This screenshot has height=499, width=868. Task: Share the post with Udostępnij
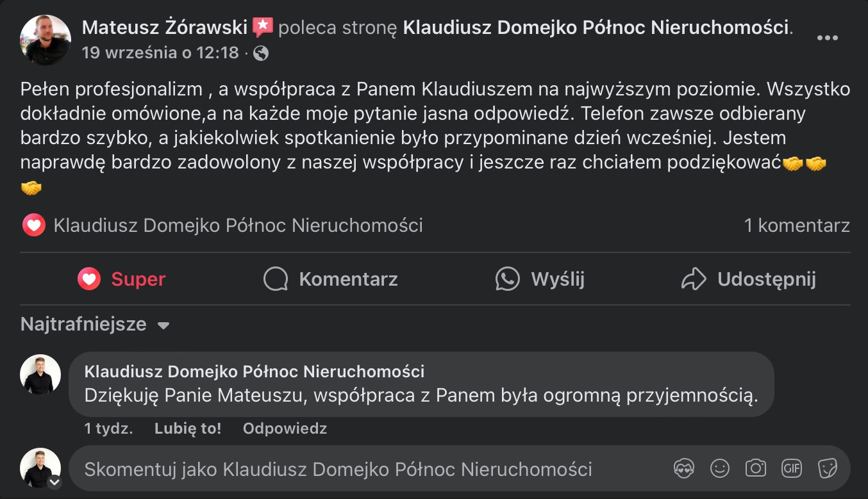tap(748, 279)
